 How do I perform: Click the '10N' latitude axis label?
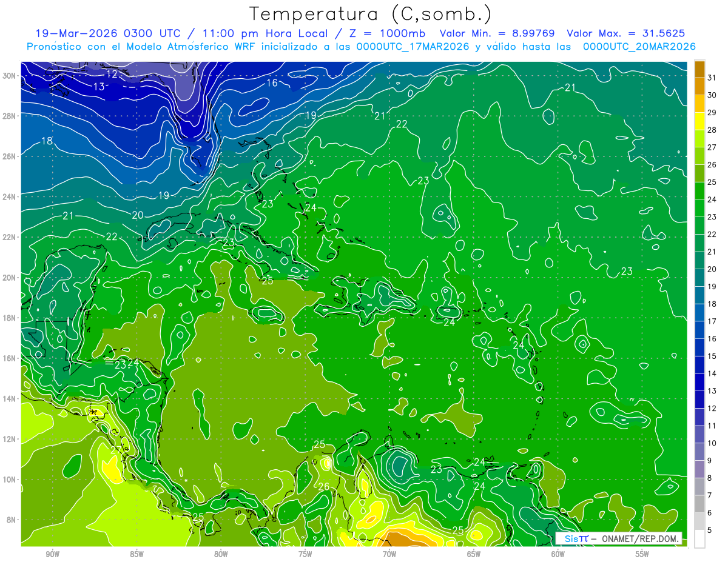tap(9, 480)
